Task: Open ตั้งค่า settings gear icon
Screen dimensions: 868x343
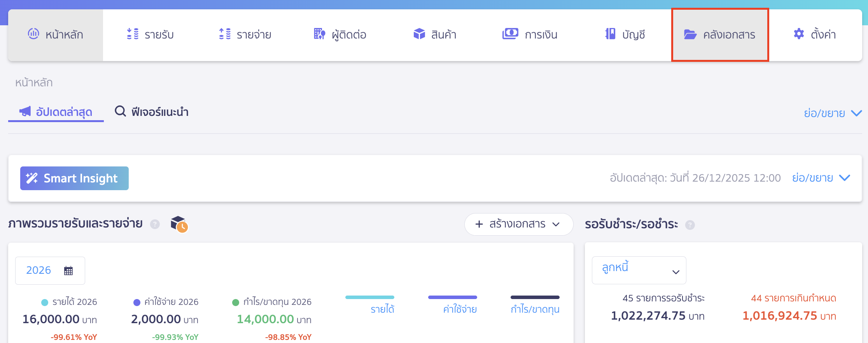Action: [798, 34]
